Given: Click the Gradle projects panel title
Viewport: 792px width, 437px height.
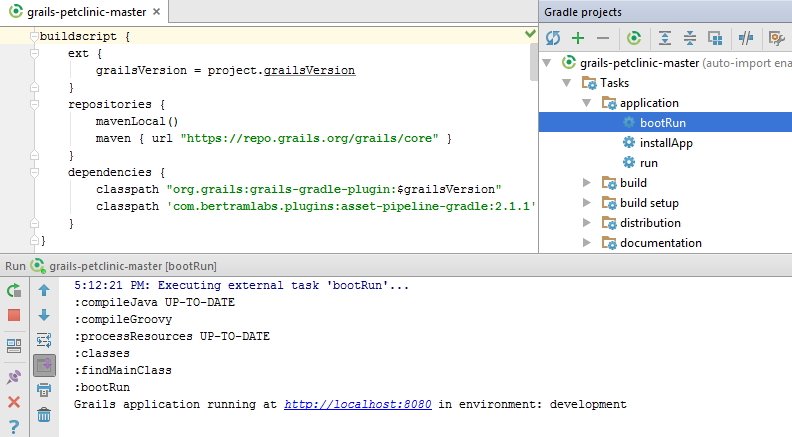Looking at the screenshot, I should click(583, 12).
